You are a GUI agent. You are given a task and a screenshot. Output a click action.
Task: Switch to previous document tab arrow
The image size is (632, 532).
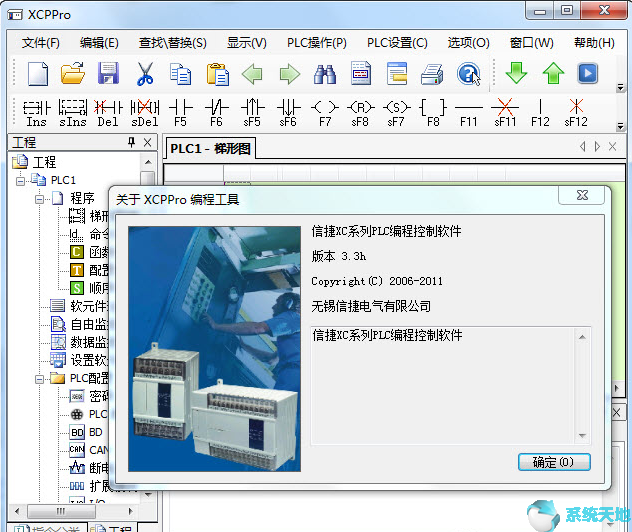[582, 146]
